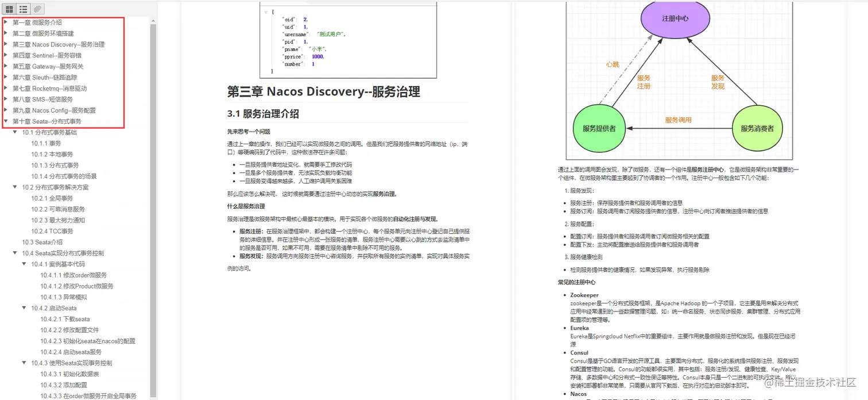Image resolution: width=868 pixels, height=400 pixels.
Task: Open the attachments paperclip panel
Action: click(x=37, y=9)
